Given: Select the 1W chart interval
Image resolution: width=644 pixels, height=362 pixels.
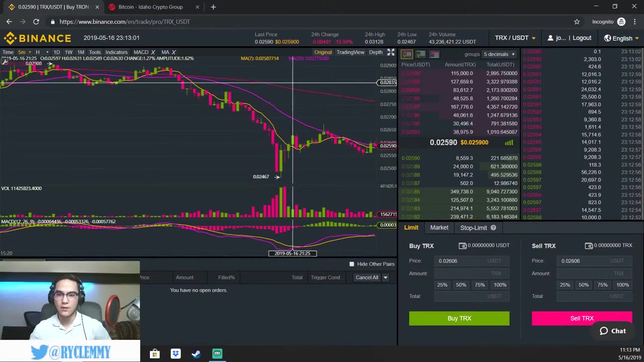Looking at the screenshot, I should click(x=68, y=52).
